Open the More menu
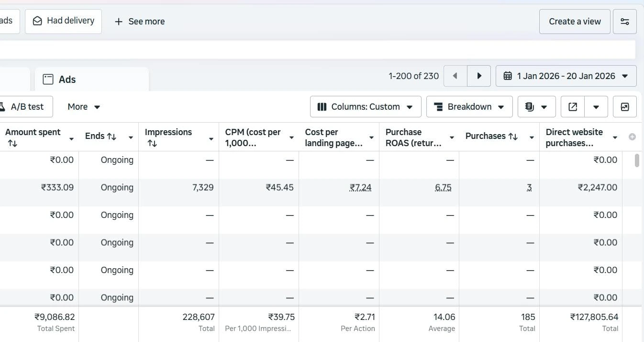Viewport: 644px width, 342px height. pos(84,107)
